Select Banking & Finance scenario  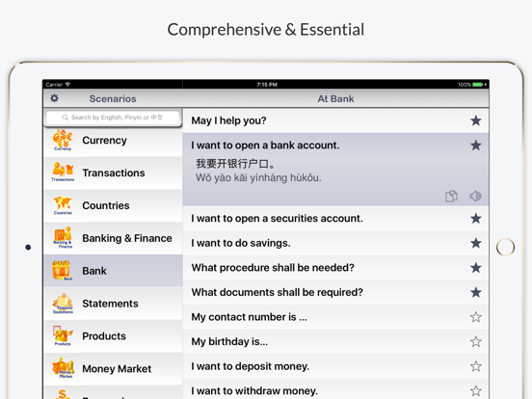tap(113, 238)
